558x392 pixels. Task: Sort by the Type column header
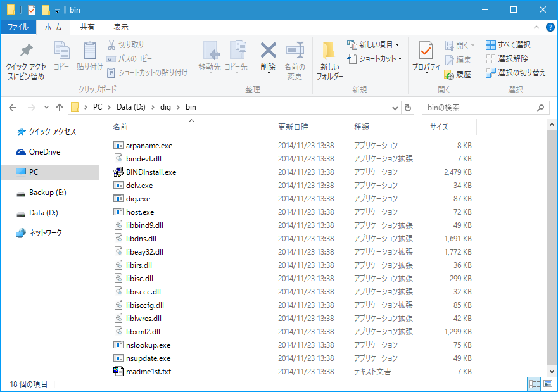tap(362, 127)
